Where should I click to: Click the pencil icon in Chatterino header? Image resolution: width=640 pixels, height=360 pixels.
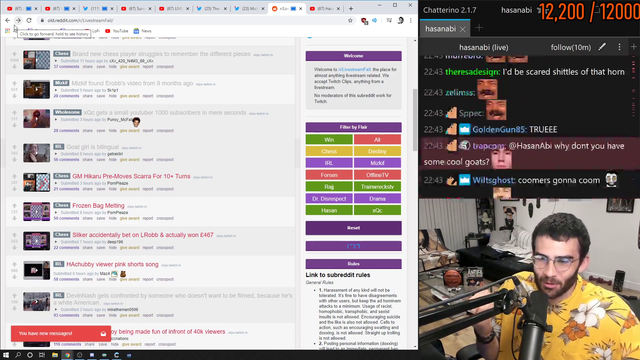pyautogui.click(x=602, y=47)
